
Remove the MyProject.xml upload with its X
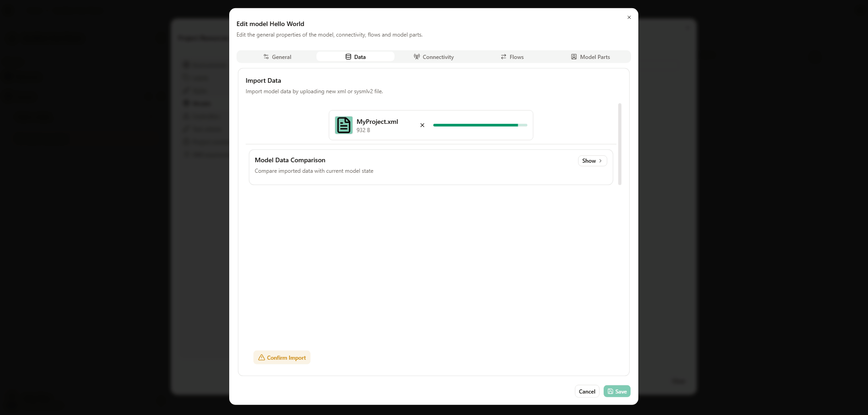pyautogui.click(x=422, y=125)
